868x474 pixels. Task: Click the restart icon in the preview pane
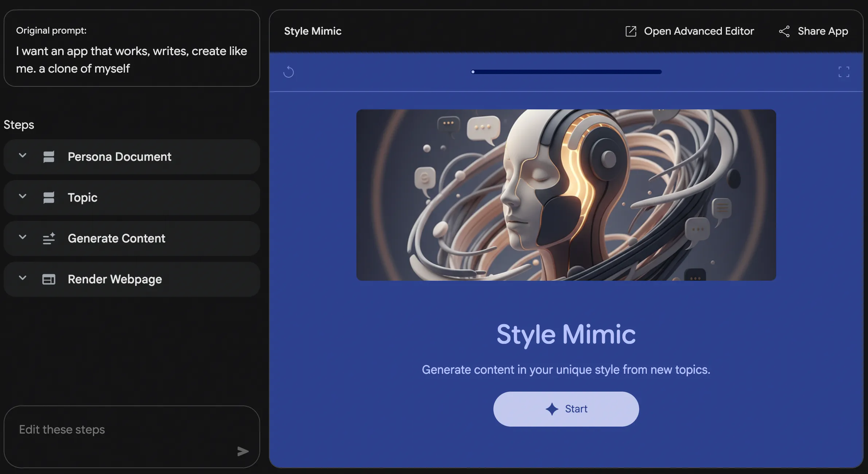[x=288, y=72]
